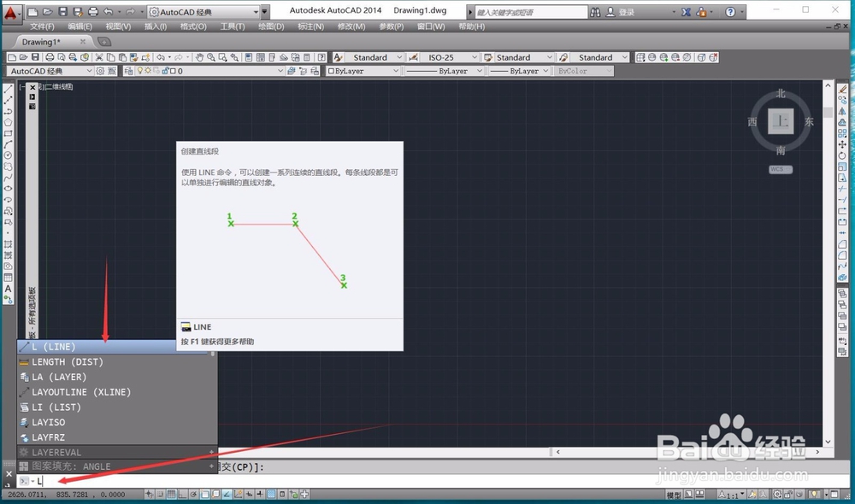Screen dimensions: 855x504
Task: Select the Multiline Text A tool
Action: (x=9, y=289)
